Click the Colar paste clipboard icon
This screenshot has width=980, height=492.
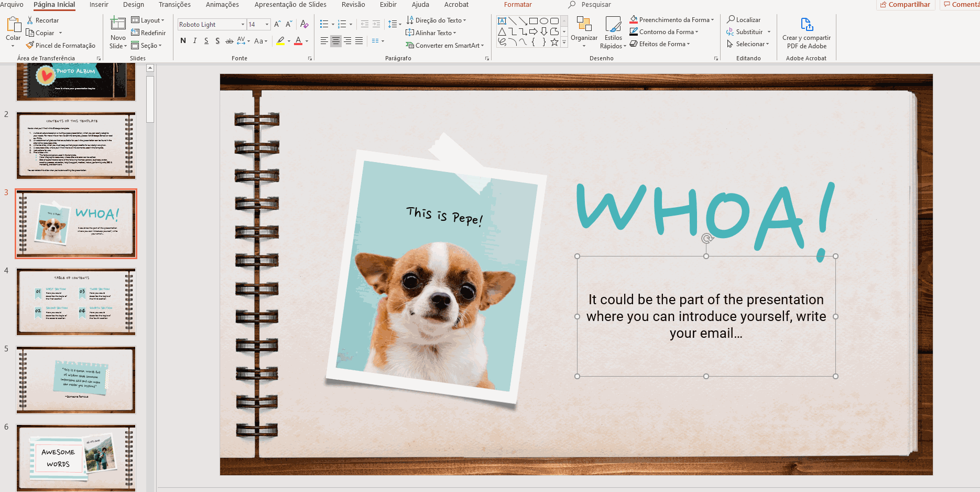(13, 25)
